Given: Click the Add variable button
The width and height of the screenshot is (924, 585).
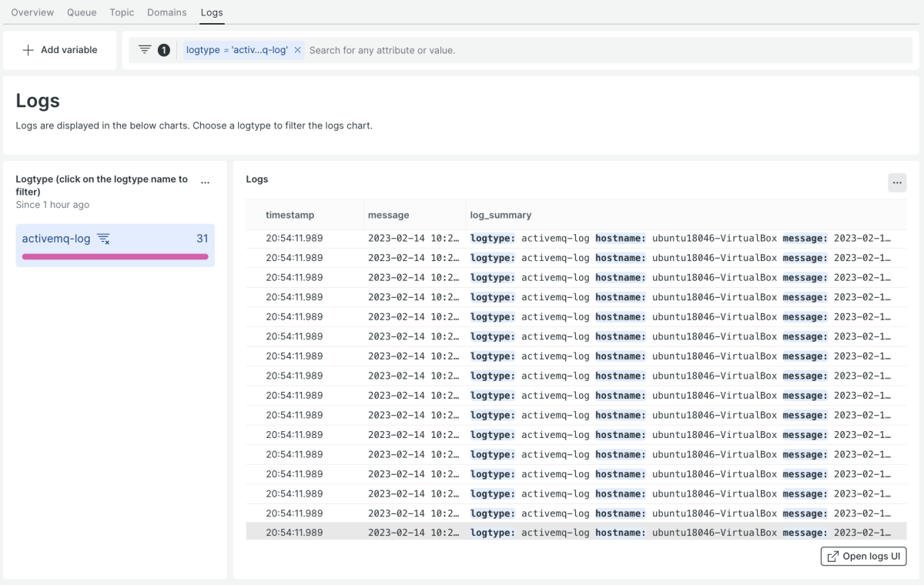Looking at the screenshot, I should [x=60, y=50].
